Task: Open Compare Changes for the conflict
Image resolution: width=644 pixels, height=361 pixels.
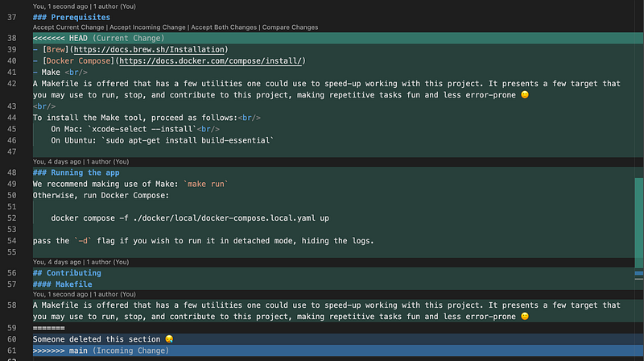Action: point(290,27)
